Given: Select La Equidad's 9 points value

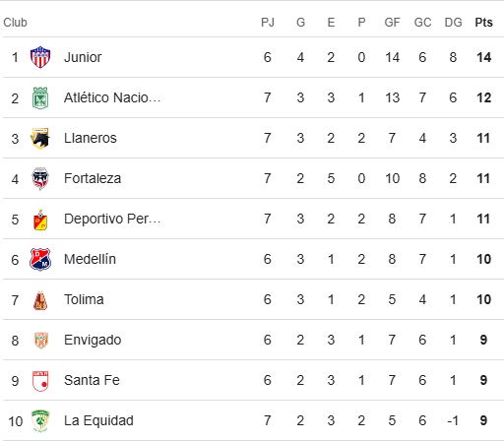Looking at the screenshot, I should [483, 420].
